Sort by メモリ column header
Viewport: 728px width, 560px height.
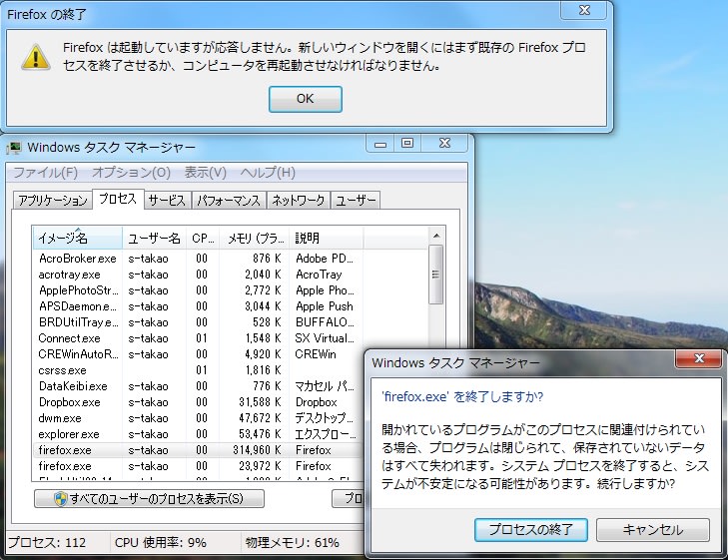point(255,238)
